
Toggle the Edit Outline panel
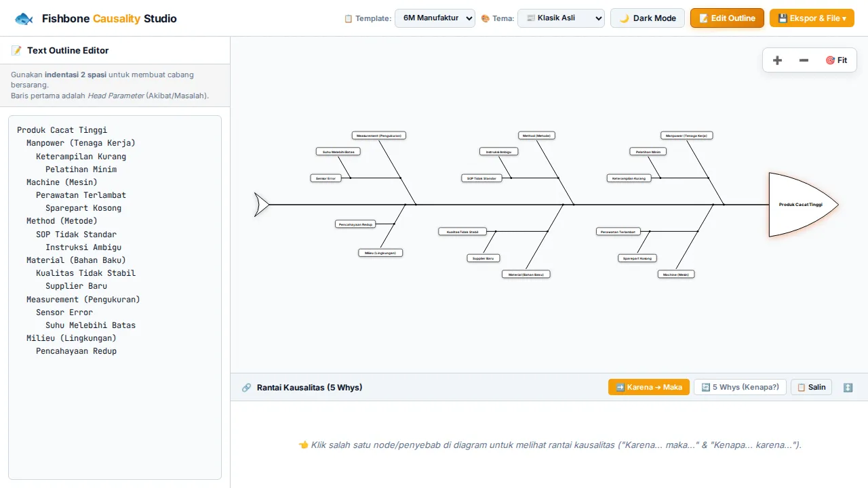727,18
